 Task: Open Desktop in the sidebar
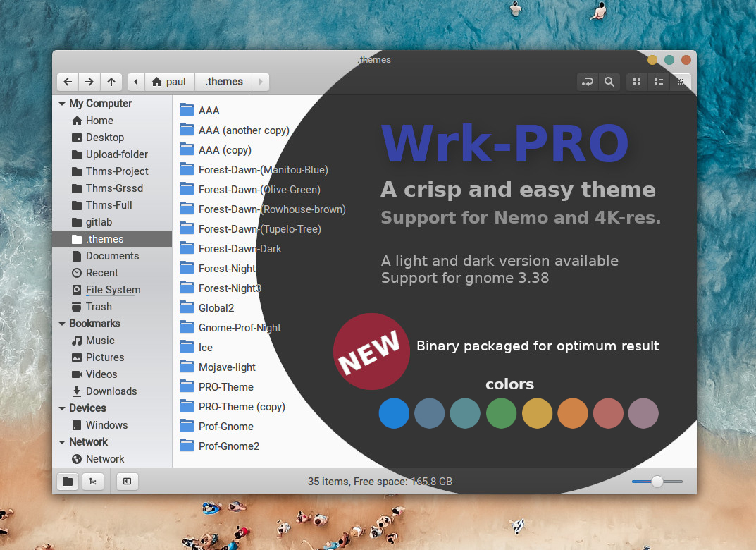[x=112, y=137]
